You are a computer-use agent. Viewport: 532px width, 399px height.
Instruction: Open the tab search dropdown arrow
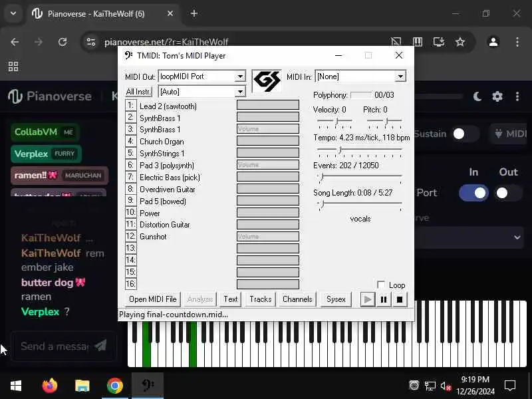13,13
